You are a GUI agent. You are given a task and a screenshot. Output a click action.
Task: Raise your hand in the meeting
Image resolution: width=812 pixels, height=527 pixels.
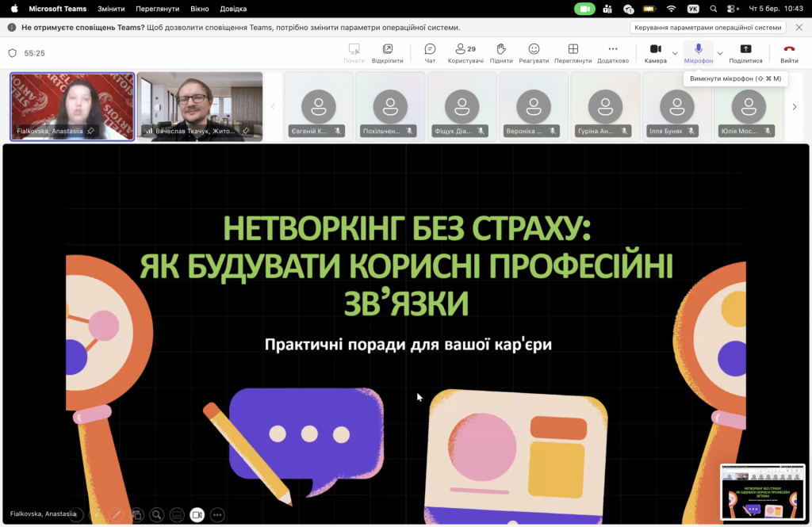pos(502,52)
